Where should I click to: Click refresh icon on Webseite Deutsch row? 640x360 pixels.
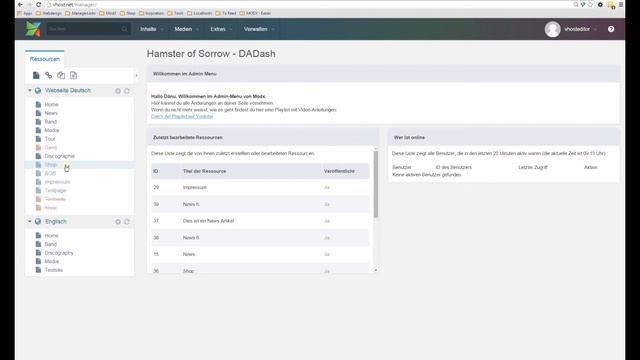pos(127,91)
